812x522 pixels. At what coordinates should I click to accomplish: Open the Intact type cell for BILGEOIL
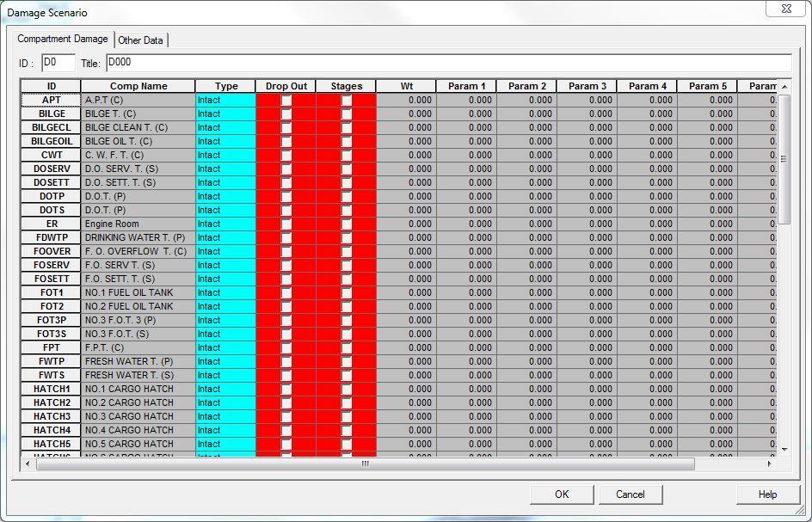pos(225,141)
